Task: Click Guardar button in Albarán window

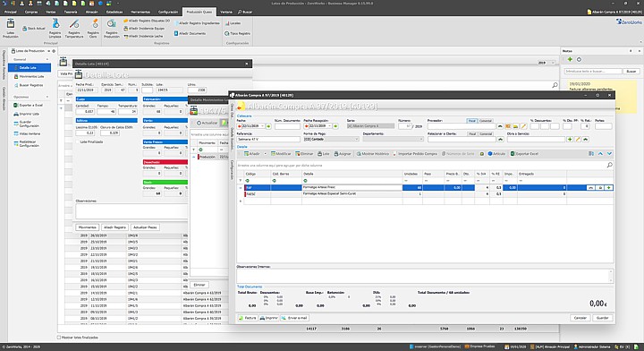Action: coord(602,318)
